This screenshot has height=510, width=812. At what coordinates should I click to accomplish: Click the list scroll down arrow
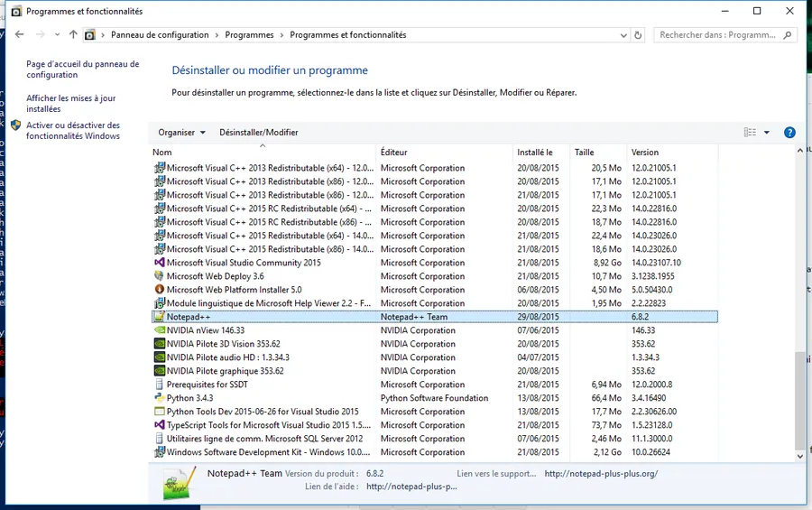[x=800, y=456]
